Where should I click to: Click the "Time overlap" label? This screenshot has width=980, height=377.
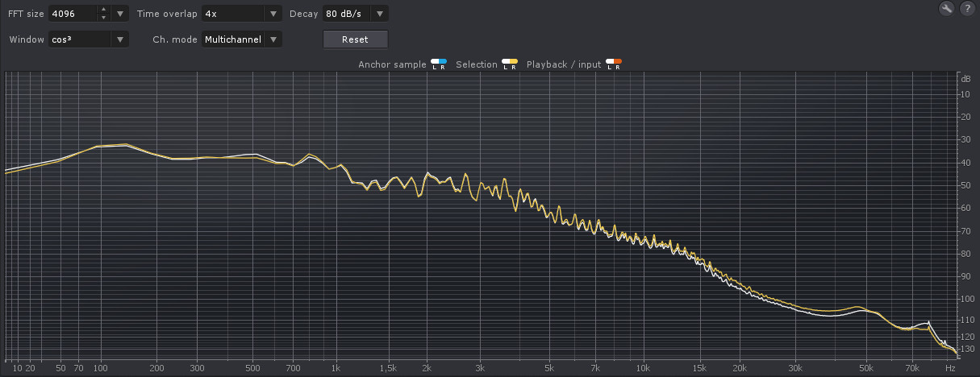pyautogui.click(x=167, y=14)
